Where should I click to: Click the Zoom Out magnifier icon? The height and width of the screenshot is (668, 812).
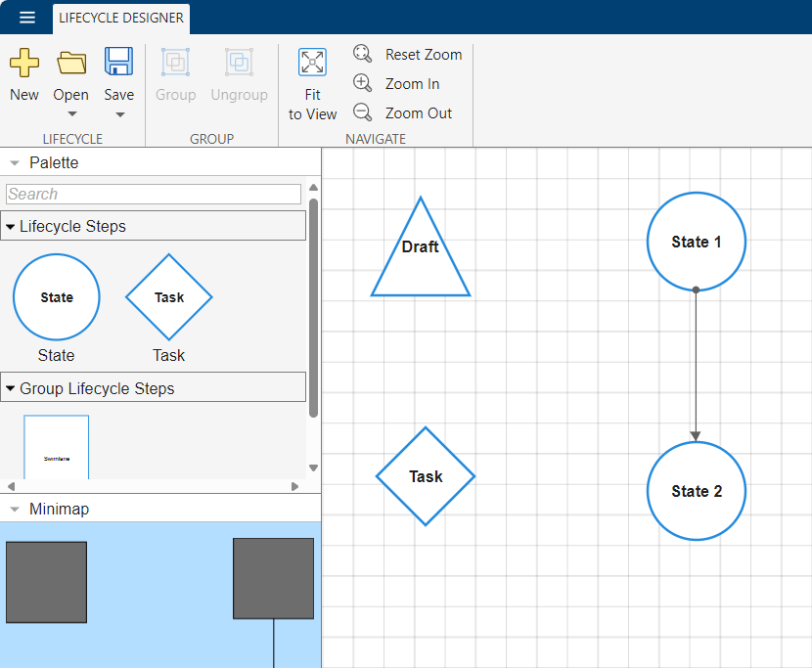pyautogui.click(x=363, y=112)
